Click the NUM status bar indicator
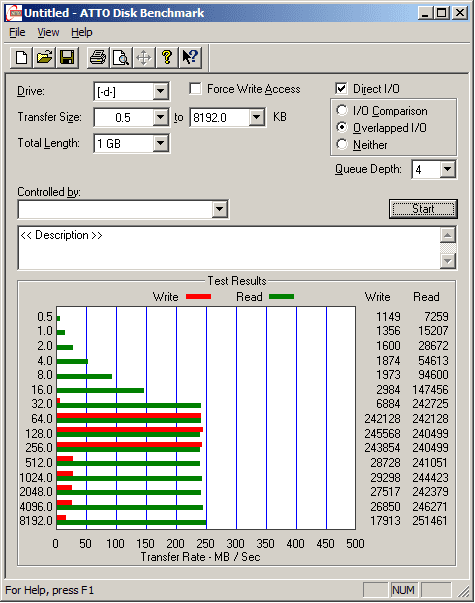Screen dimensions: 475x603 [x=403, y=590]
